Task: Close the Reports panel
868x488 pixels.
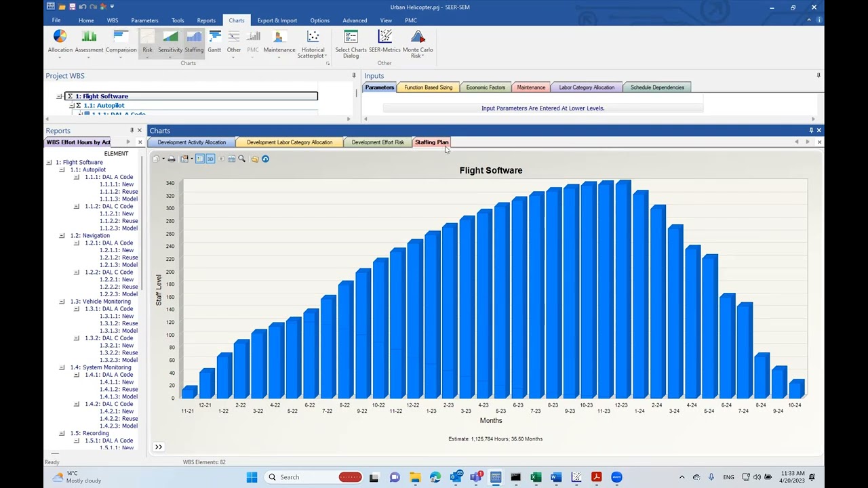Action: pyautogui.click(x=140, y=130)
